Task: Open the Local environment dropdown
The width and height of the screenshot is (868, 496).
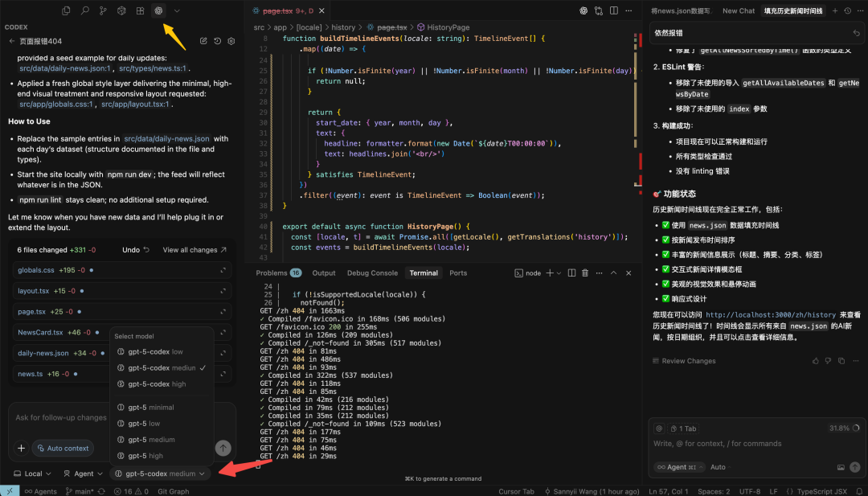Action: pos(33,473)
